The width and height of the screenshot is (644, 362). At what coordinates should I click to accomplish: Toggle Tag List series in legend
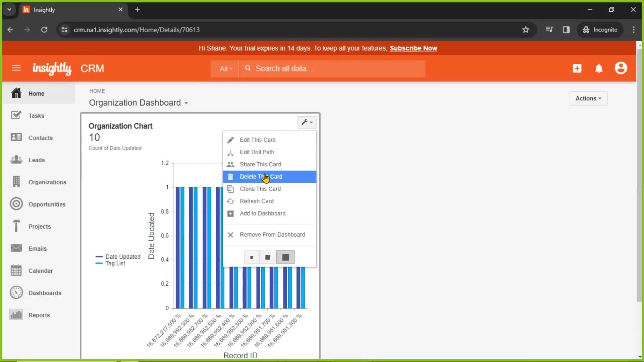pyautogui.click(x=110, y=263)
